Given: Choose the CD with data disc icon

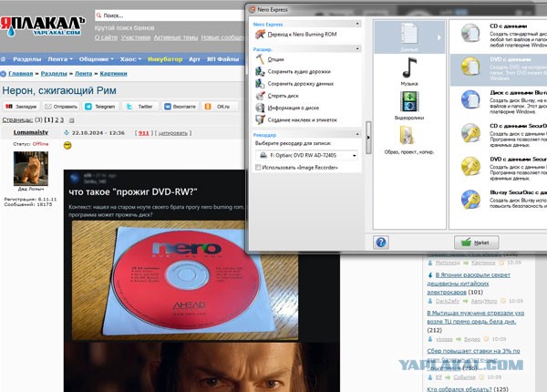Looking at the screenshot, I should [470, 34].
